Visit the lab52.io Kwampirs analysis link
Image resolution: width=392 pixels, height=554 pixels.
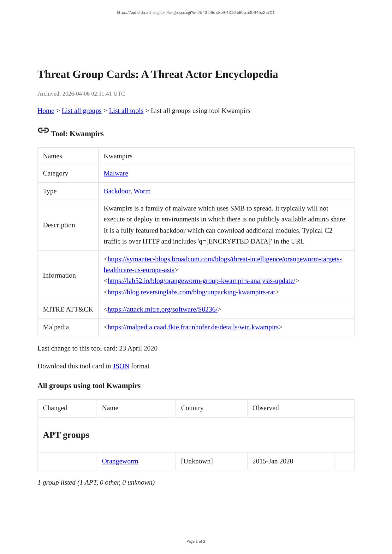201,281
